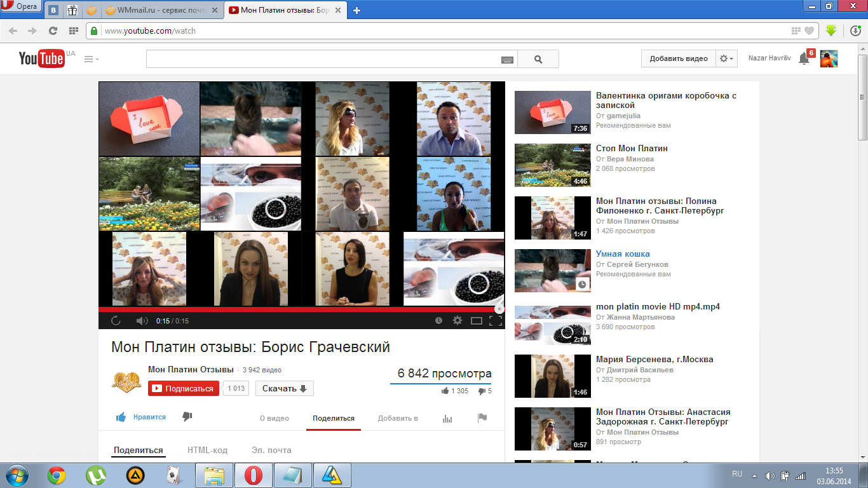Viewport: 868px width, 488px height.
Task: Add page to bookmarks with heart icon
Action: pos(809,30)
